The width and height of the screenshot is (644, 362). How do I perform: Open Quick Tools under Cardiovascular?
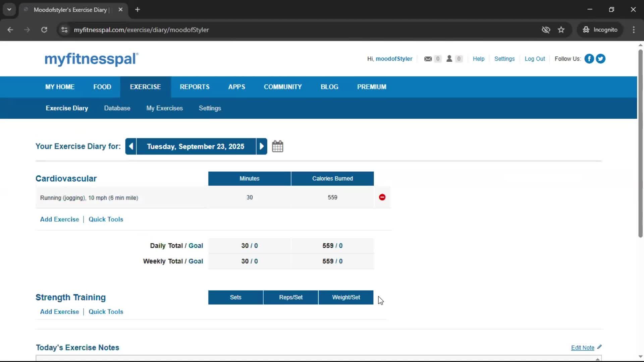106,219
